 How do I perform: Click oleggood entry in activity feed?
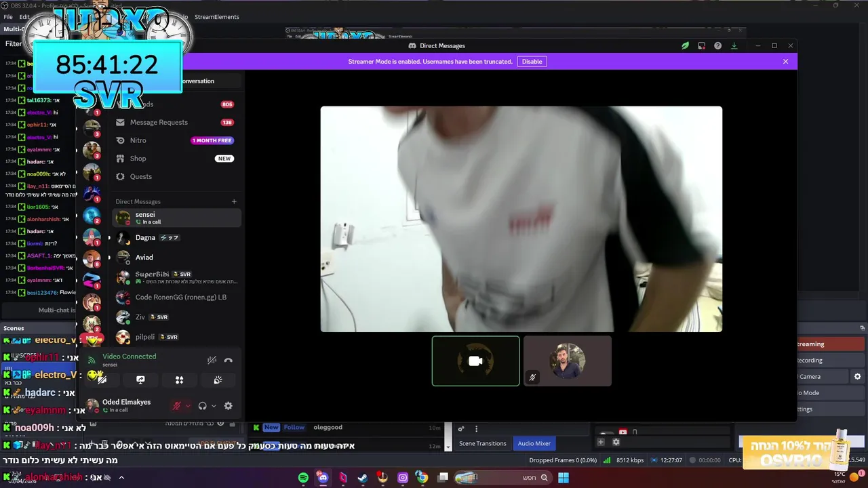pyautogui.click(x=328, y=428)
